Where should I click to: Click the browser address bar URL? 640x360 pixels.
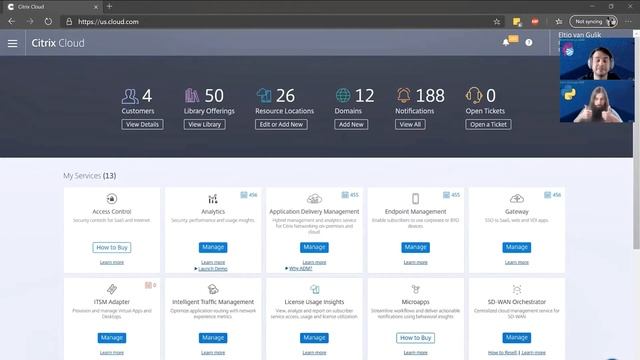coord(108,22)
